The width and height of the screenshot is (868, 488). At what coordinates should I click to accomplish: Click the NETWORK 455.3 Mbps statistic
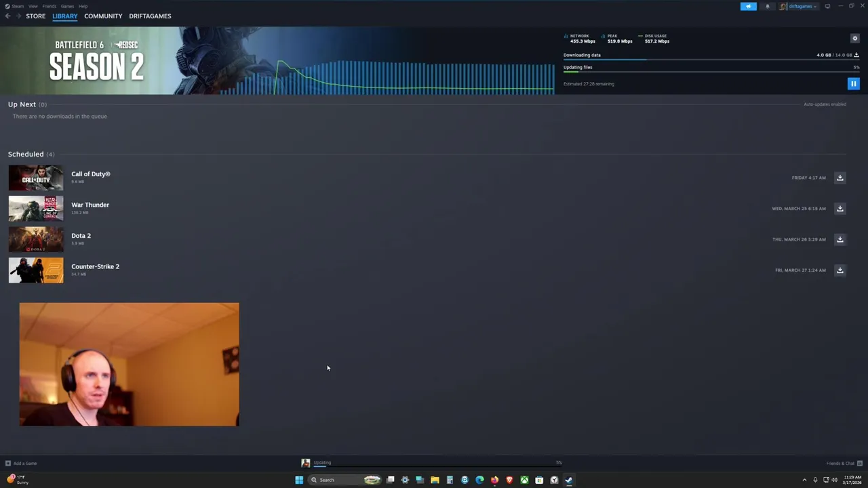pos(580,39)
